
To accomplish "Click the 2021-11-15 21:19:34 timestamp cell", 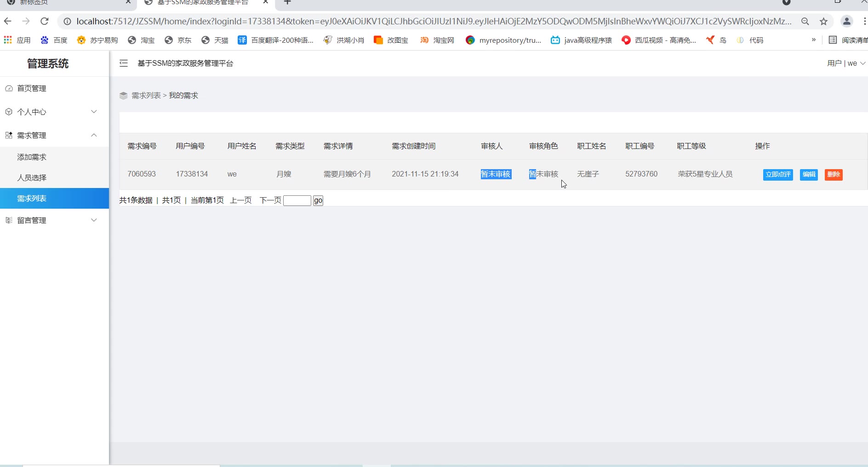I will coord(425,174).
